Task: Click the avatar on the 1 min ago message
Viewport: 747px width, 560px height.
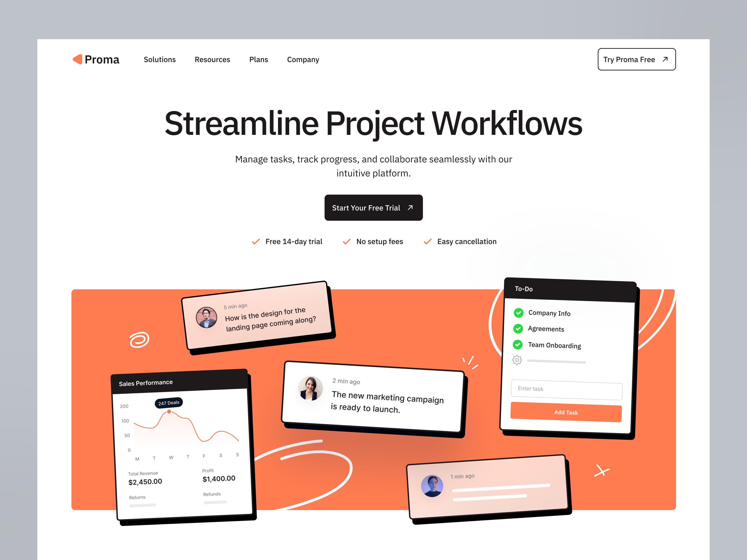Action: tap(432, 486)
